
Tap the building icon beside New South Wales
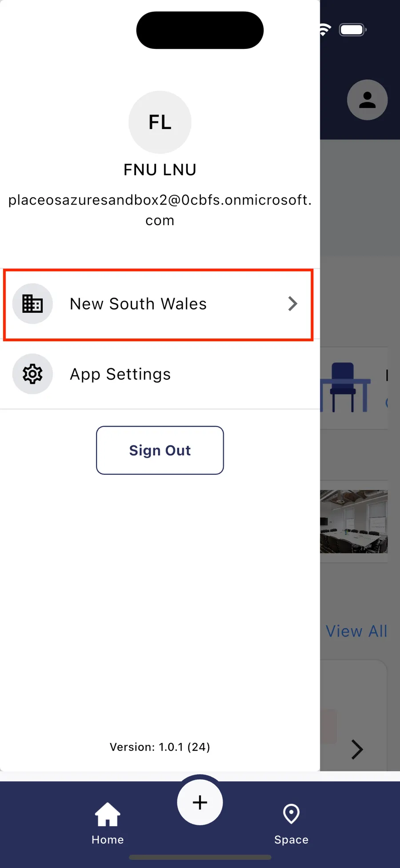(32, 304)
